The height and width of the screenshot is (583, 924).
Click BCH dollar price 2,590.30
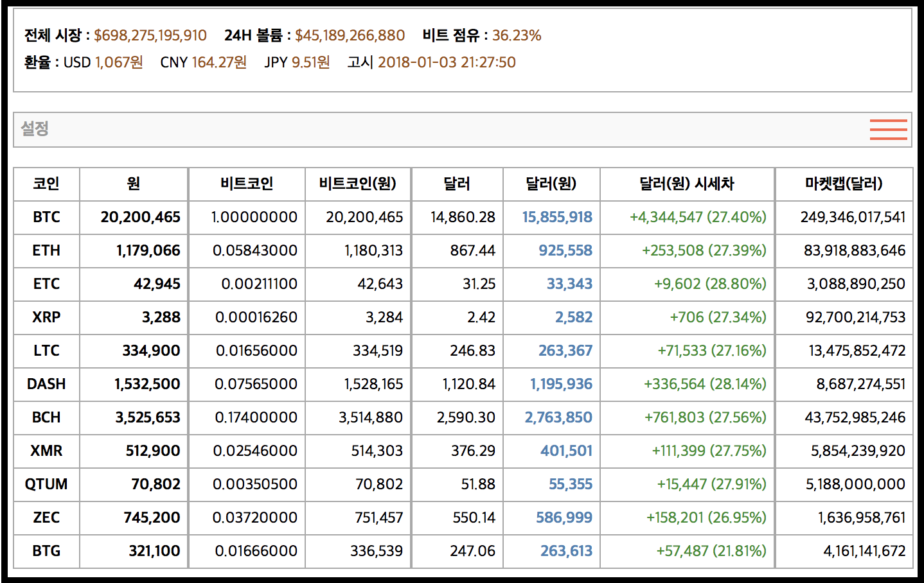coord(466,418)
